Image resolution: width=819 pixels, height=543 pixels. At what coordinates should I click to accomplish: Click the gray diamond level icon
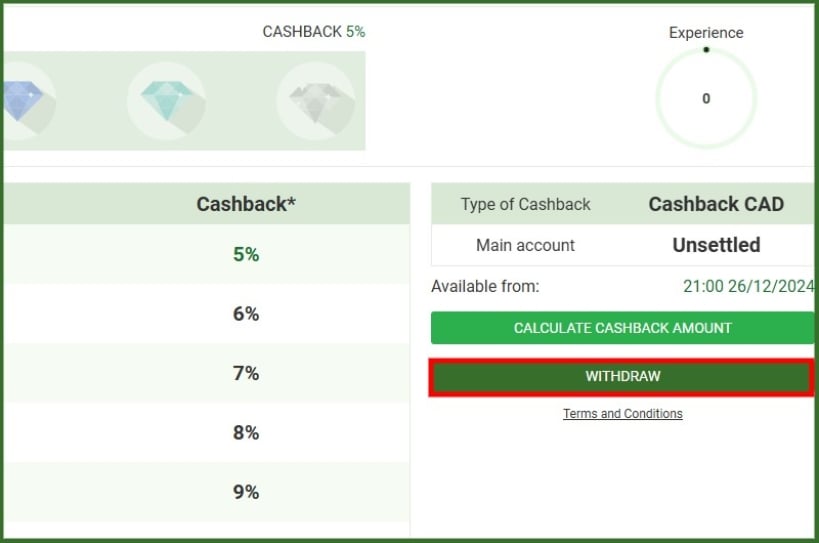click(x=316, y=101)
